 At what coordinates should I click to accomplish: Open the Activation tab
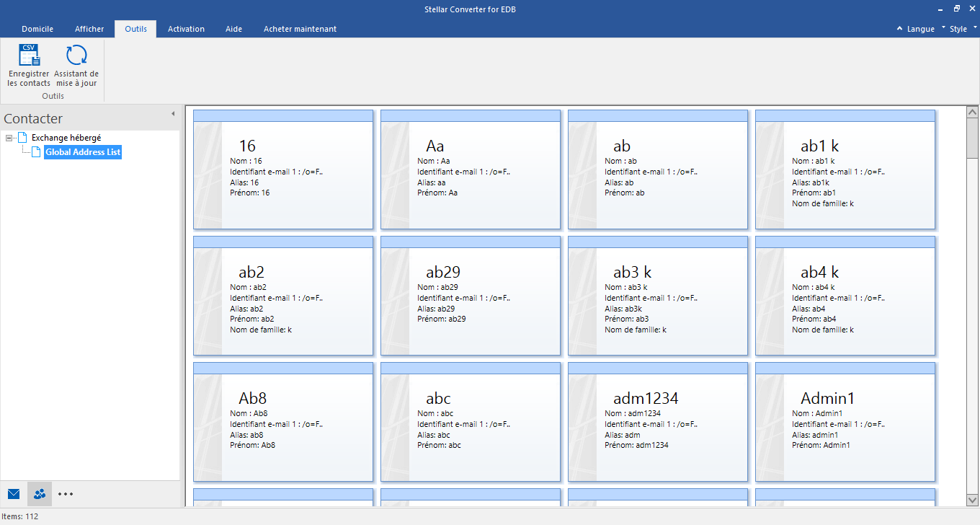pos(186,29)
